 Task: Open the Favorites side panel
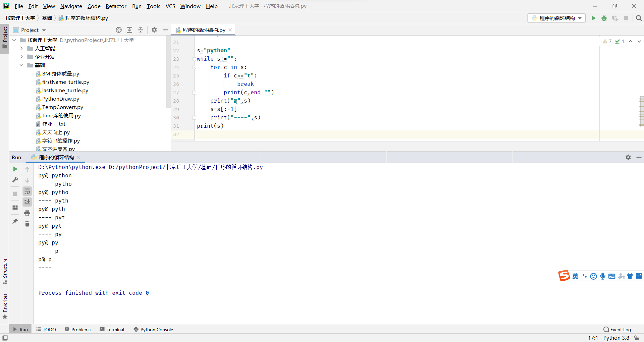[5, 306]
